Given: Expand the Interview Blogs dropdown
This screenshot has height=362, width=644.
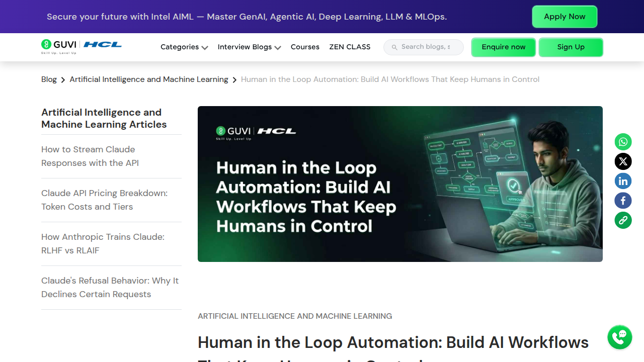Looking at the screenshot, I should pyautogui.click(x=249, y=47).
